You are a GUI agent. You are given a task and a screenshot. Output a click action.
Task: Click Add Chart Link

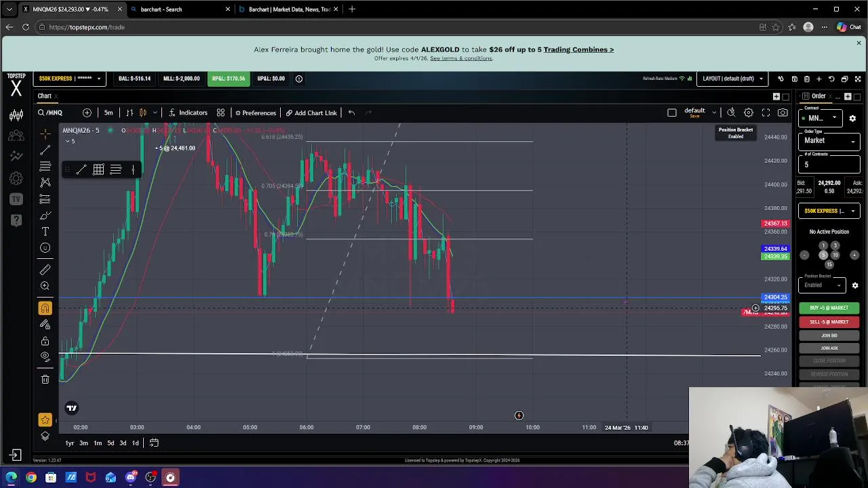pos(311,113)
